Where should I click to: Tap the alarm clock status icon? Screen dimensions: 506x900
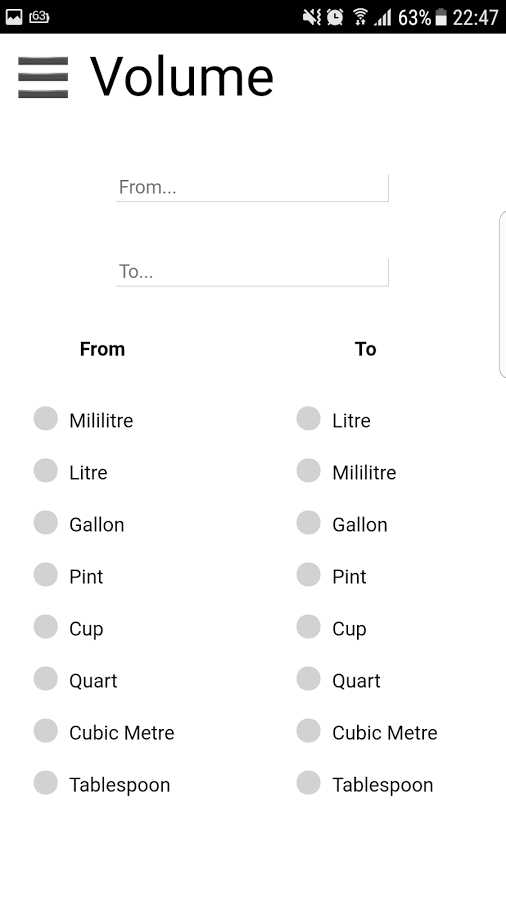(335, 17)
